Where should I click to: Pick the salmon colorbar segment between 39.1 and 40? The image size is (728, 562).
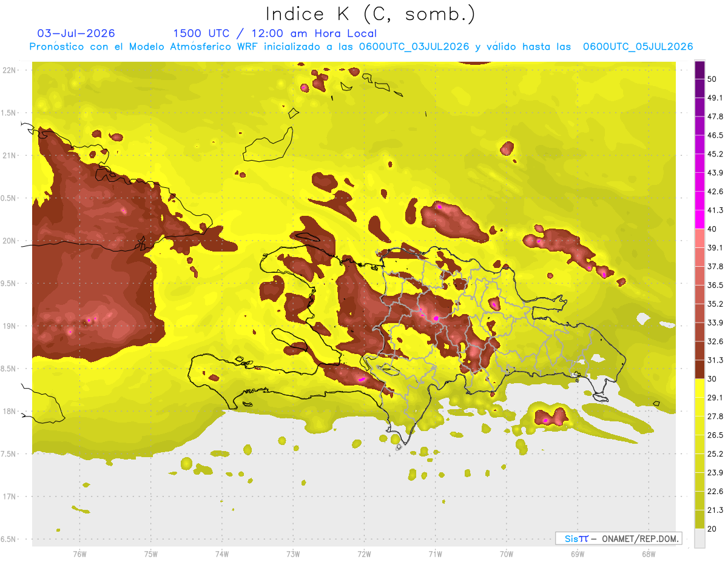(x=699, y=238)
